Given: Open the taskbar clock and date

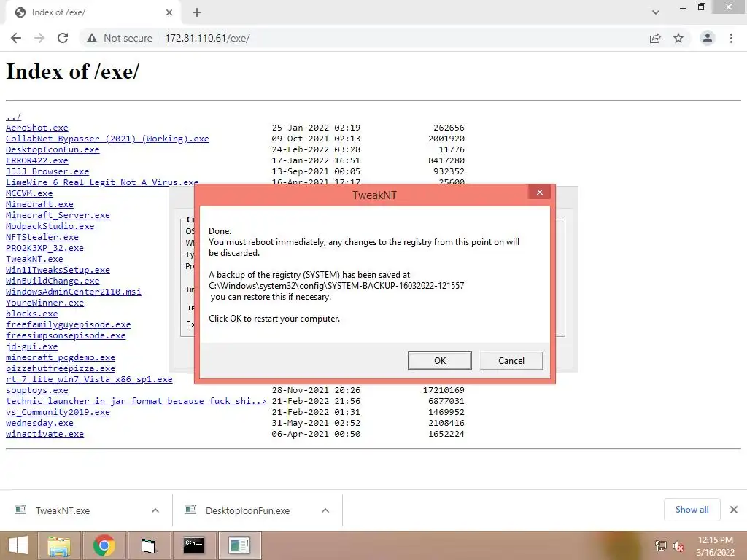Looking at the screenshot, I should (x=715, y=545).
